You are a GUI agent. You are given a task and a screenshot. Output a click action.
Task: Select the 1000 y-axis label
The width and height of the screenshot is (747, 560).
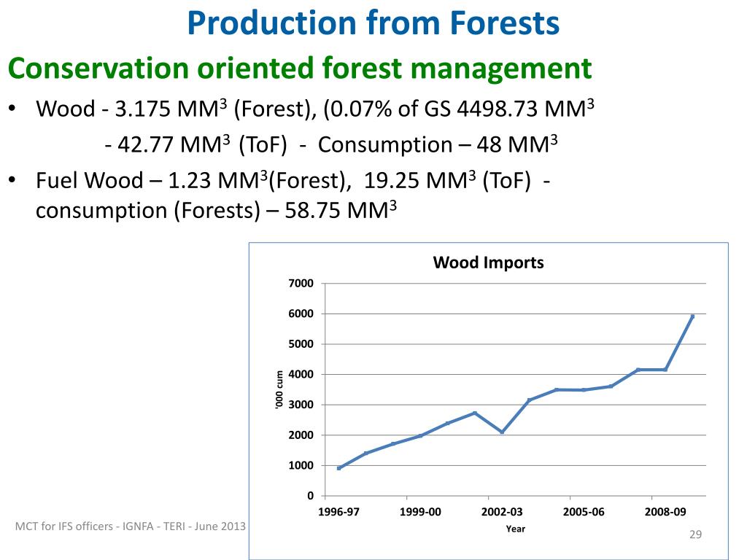(301, 466)
